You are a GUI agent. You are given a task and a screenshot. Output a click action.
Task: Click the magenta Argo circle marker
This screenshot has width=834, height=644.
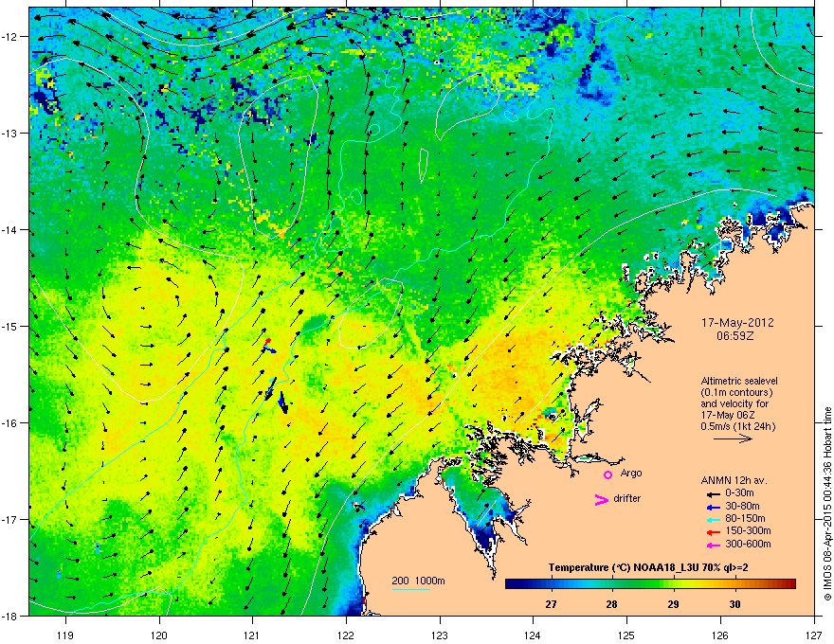607,474
